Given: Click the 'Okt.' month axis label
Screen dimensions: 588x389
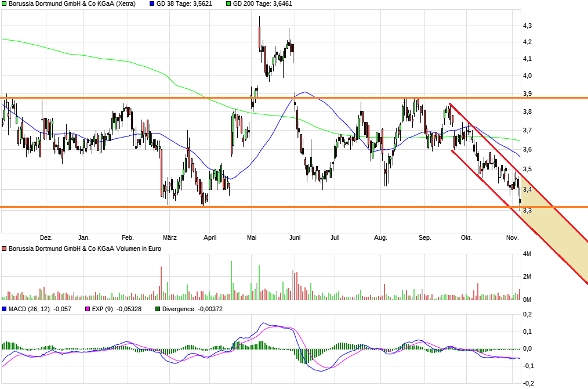Looking at the screenshot, I should pyautogui.click(x=466, y=237).
